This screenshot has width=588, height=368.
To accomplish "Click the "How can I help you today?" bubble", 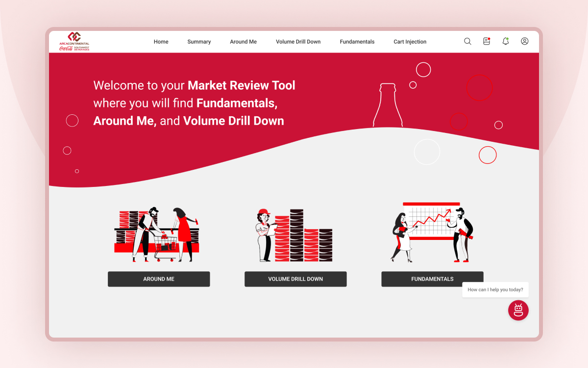I will coord(495,289).
